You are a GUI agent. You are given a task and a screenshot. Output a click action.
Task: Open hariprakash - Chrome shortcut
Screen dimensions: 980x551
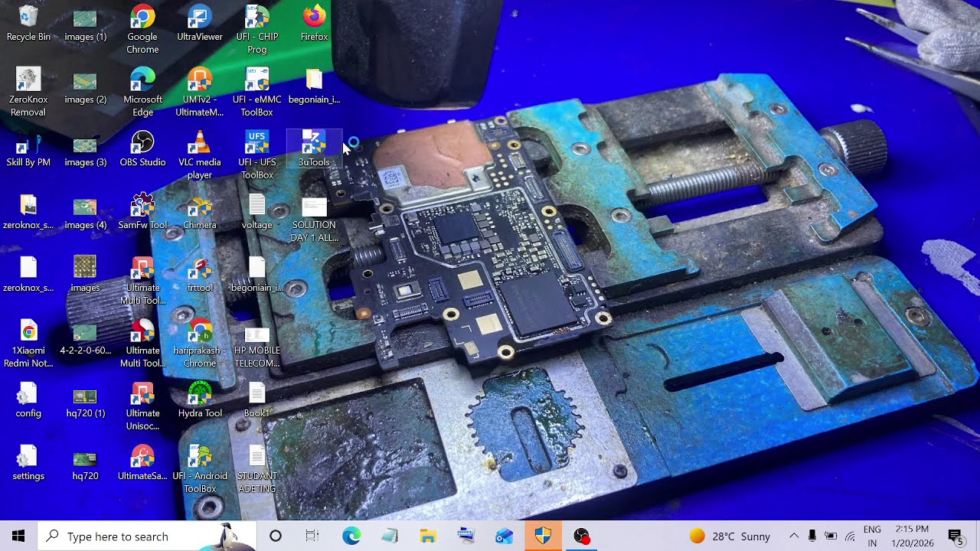click(x=200, y=343)
